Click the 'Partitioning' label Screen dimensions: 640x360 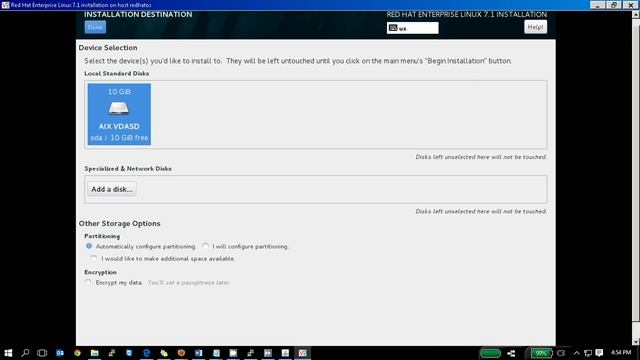click(x=102, y=236)
